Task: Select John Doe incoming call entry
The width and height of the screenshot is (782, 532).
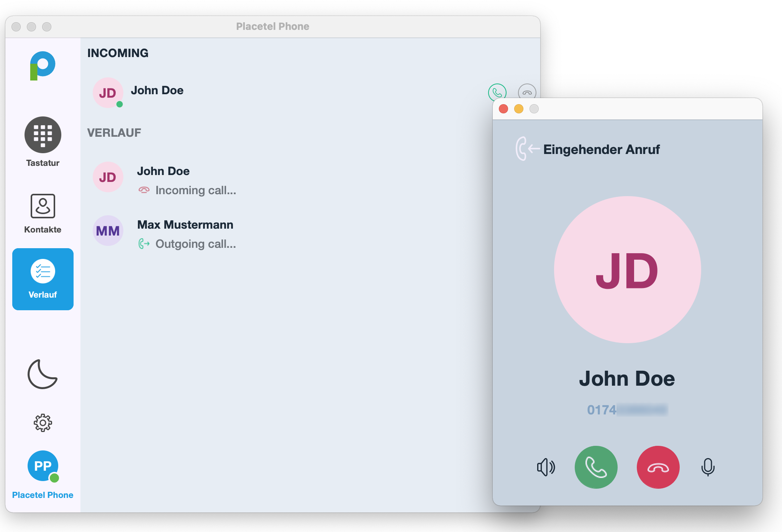Action: 157,90
